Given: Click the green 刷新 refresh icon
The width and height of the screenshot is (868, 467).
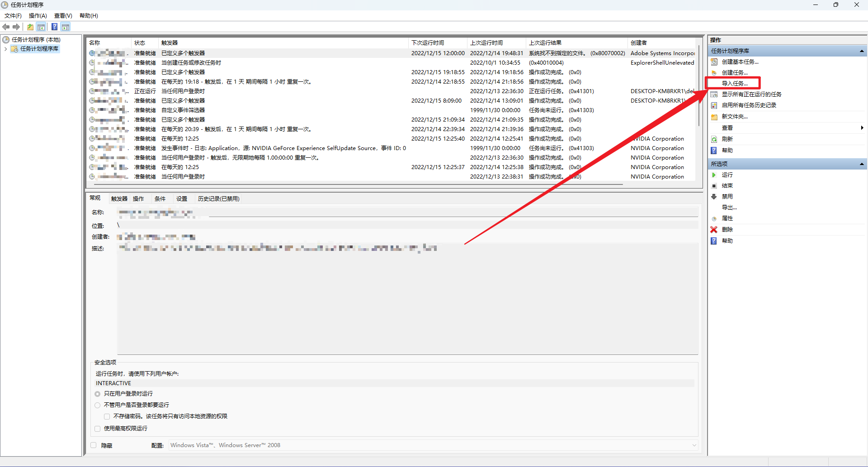Looking at the screenshot, I should 714,139.
